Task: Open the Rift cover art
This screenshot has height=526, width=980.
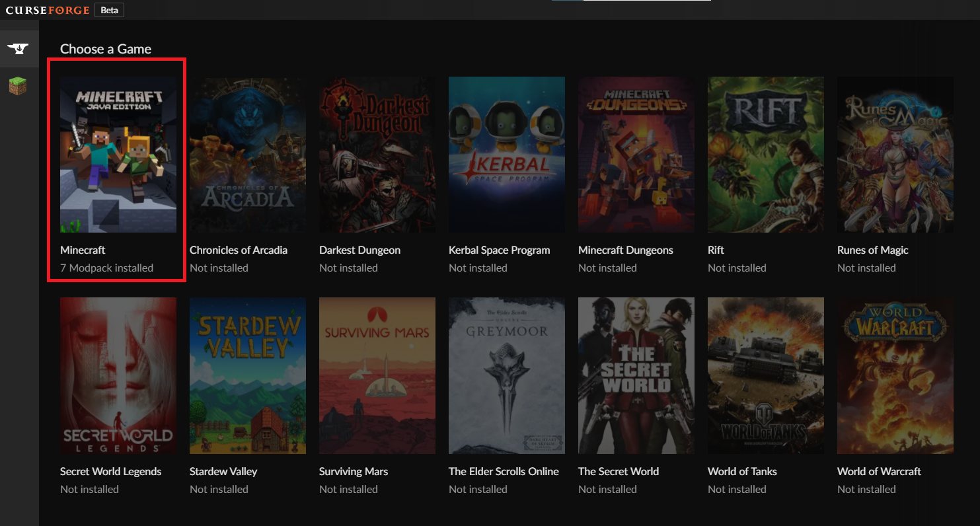Action: [766, 155]
